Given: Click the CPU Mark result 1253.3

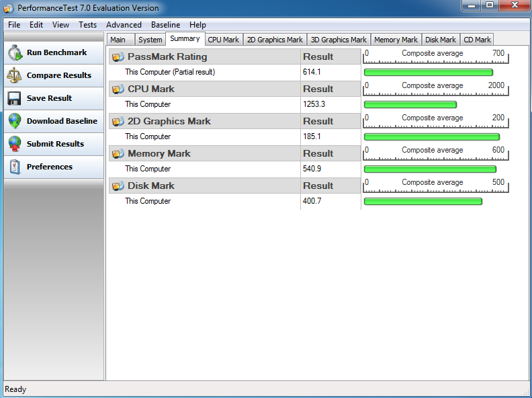Looking at the screenshot, I should [314, 104].
